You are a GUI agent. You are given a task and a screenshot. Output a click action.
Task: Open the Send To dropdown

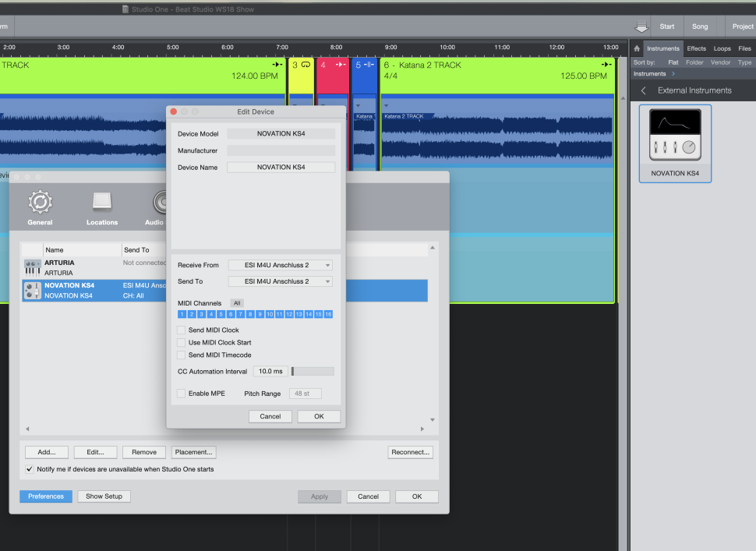[x=280, y=281]
